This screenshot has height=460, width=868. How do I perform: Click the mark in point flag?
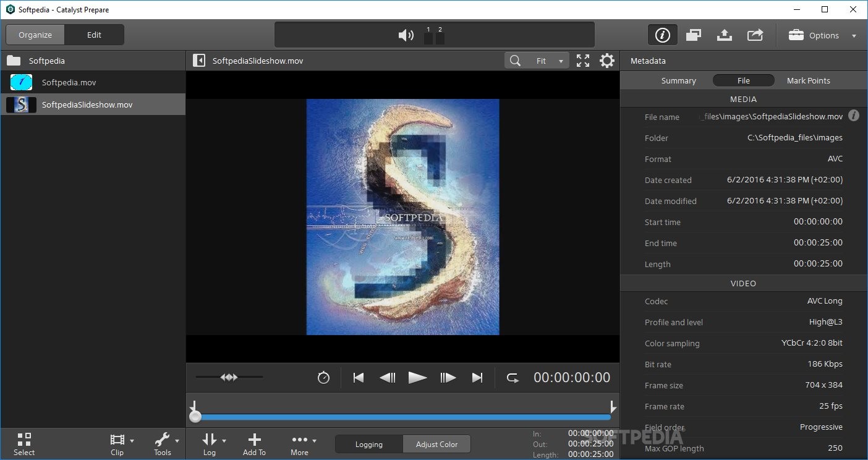194,406
